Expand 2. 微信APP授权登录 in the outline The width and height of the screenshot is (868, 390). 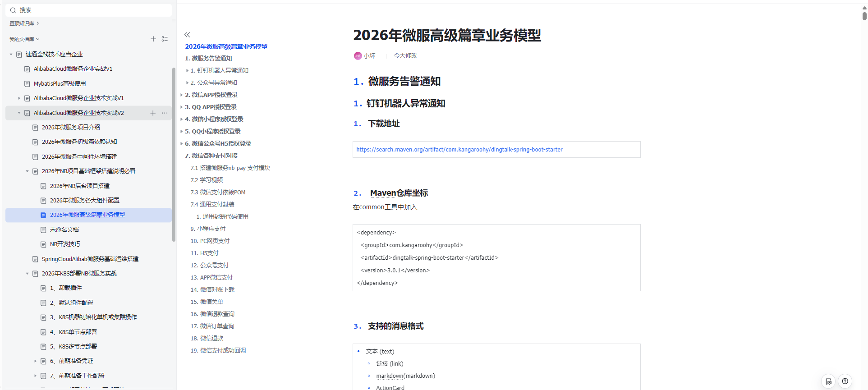(x=182, y=95)
